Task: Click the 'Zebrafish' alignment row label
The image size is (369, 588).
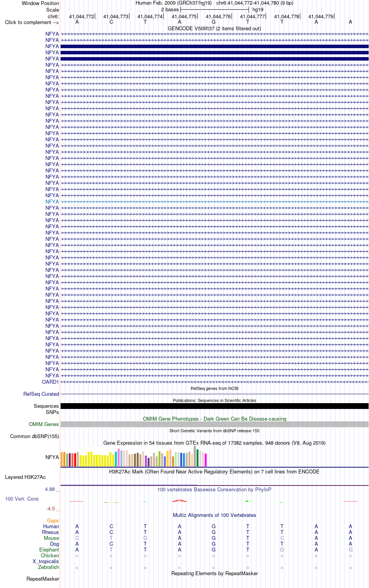Action: pyautogui.click(x=49, y=567)
